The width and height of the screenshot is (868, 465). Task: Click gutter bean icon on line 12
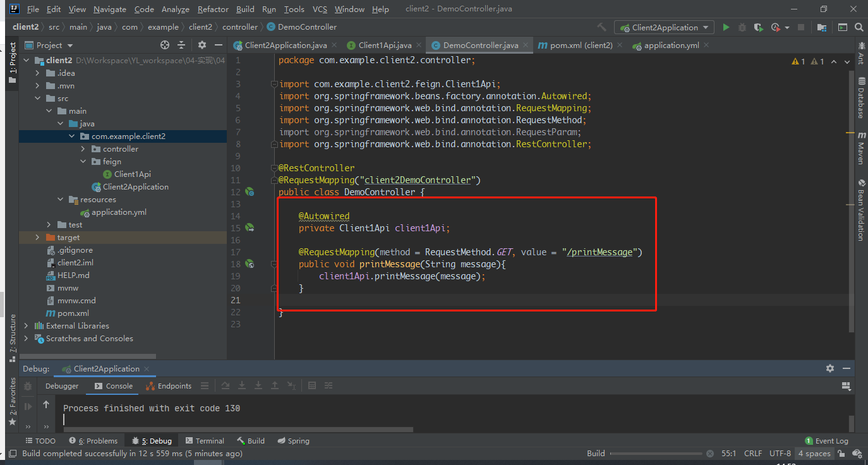click(x=250, y=191)
